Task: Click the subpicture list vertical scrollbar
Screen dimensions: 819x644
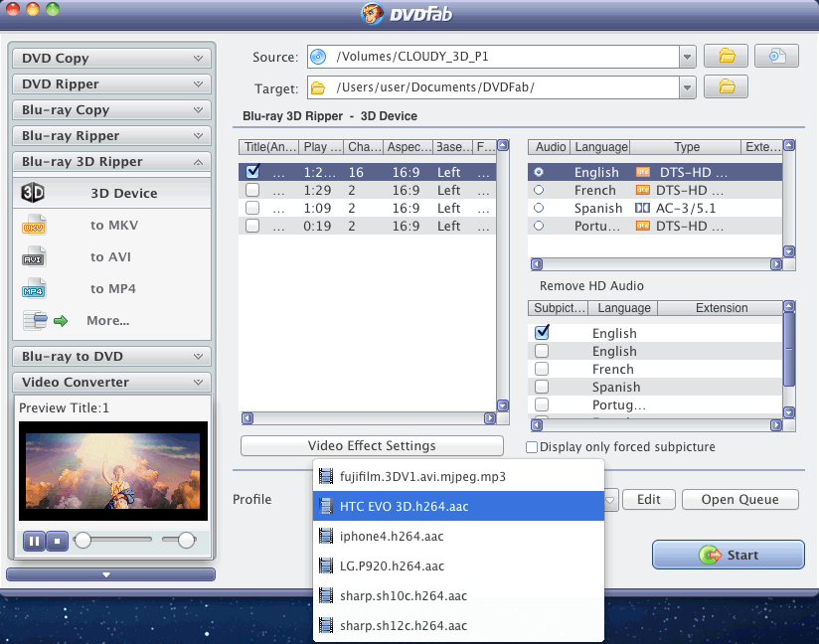Action: 789,349
